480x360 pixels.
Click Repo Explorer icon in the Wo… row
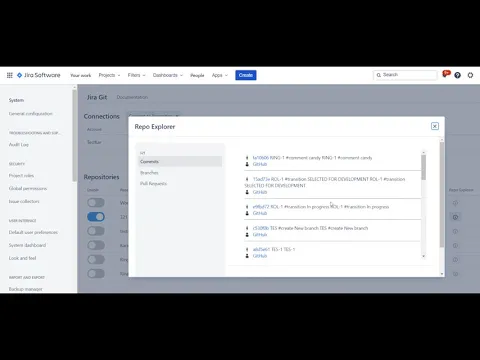tap(455, 203)
